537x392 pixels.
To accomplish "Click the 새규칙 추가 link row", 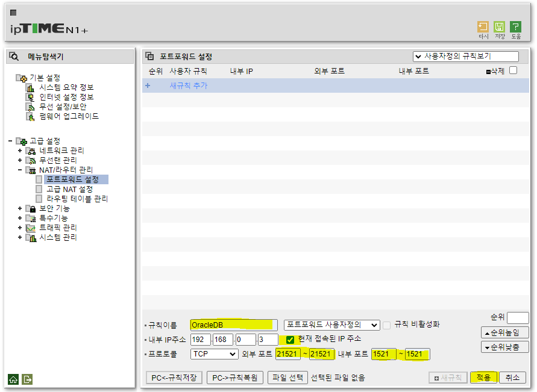I will pyautogui.click(x=336, y=86).
